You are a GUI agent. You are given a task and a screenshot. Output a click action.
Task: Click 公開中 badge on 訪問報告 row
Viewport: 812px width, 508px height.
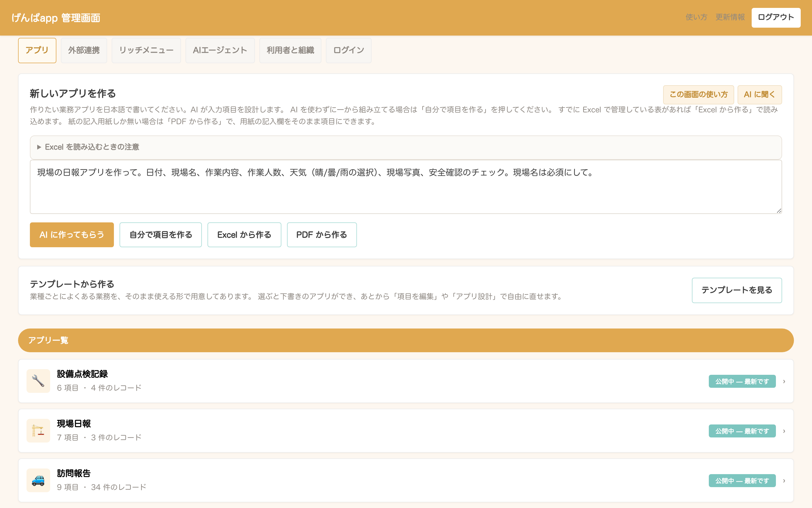742,481
